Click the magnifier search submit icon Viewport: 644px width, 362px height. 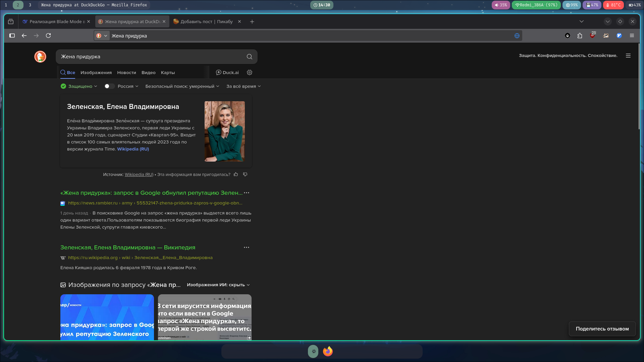coord(249,57)
